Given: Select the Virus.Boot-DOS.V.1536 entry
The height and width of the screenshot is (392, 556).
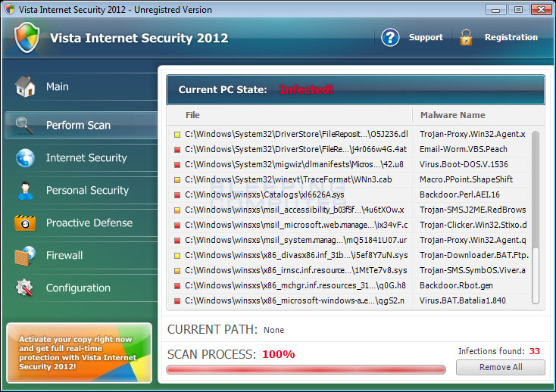Looking at the screenshot, I should (x=464, y=165).
